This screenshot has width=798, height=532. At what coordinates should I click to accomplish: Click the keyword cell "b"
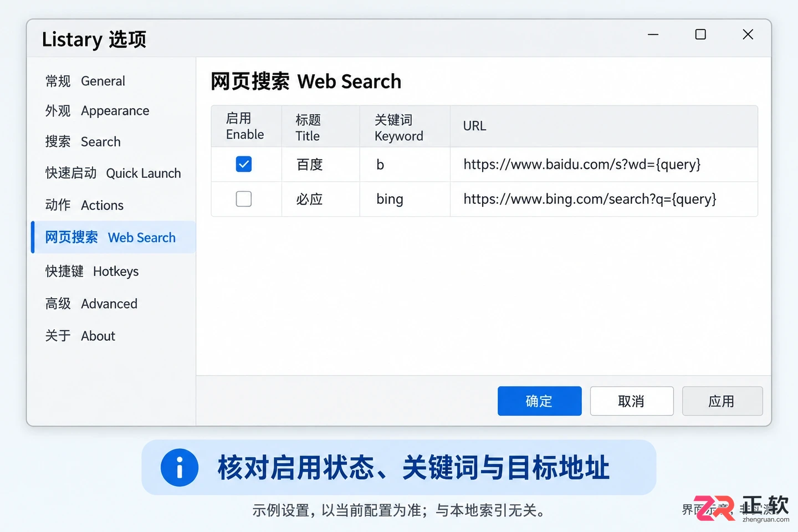pyautogui.click(x=405, y=165)
